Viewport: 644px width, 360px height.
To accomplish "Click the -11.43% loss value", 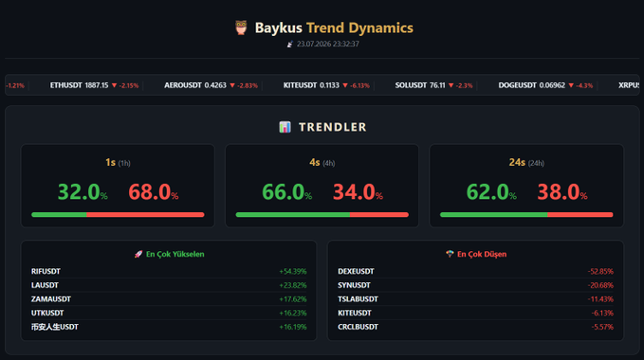I will [x=600, y=299].
